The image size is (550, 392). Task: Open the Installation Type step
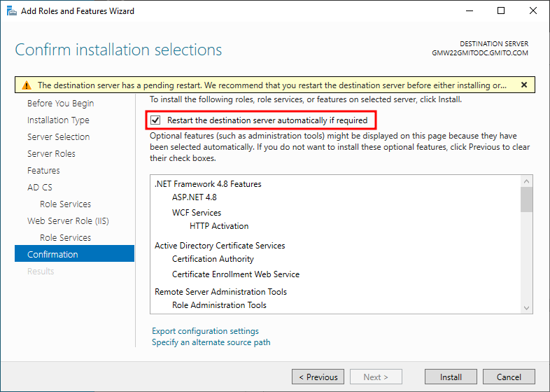tap(58, 120)
